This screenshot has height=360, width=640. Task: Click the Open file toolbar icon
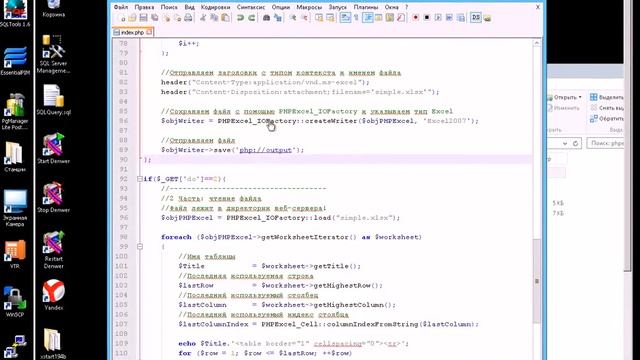(132, 18)
